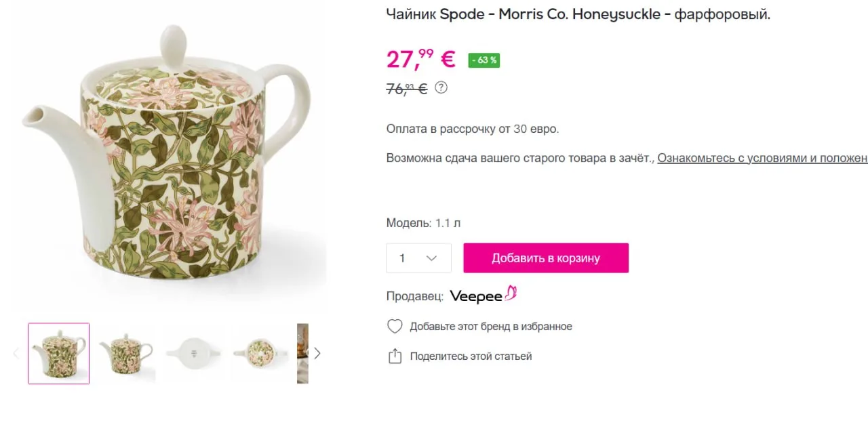Viewport: 868px width, 429px height.
Task: Click the Добавьте этот бренд в избранное text
Action: point(491,327)
